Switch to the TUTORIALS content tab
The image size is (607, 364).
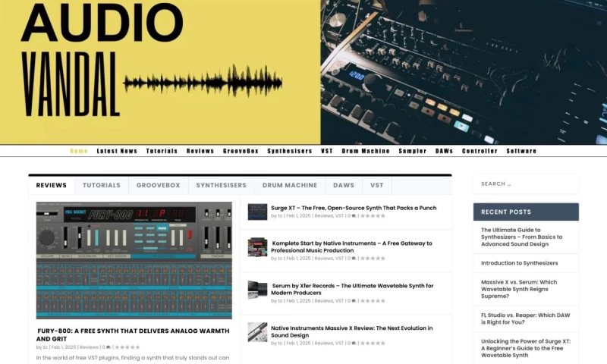102,185
